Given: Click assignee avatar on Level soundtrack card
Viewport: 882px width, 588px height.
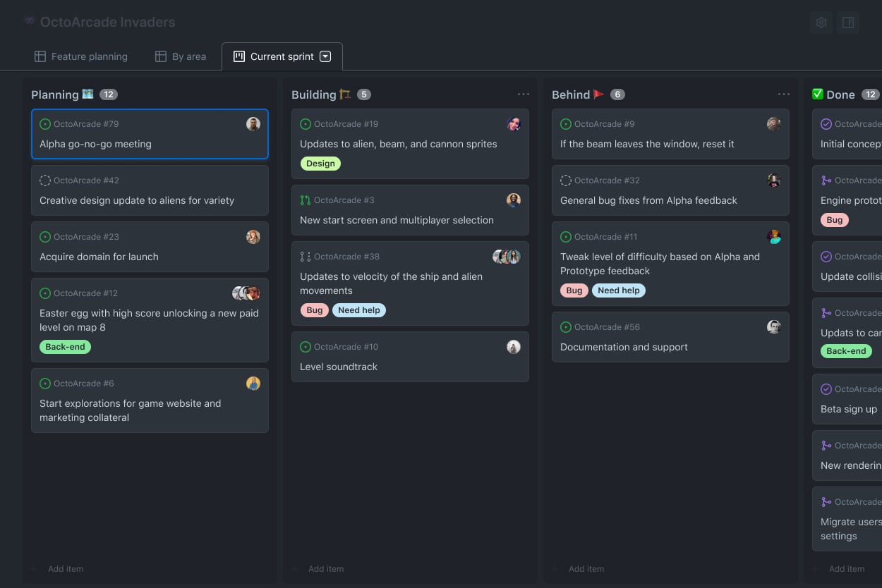Looking at the screenshot, I should coord(514,347).
